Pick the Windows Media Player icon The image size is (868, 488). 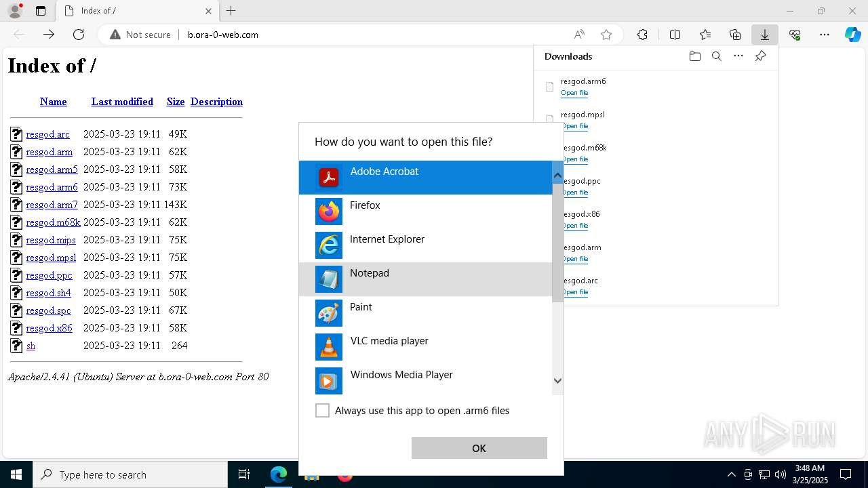(329, 381)
